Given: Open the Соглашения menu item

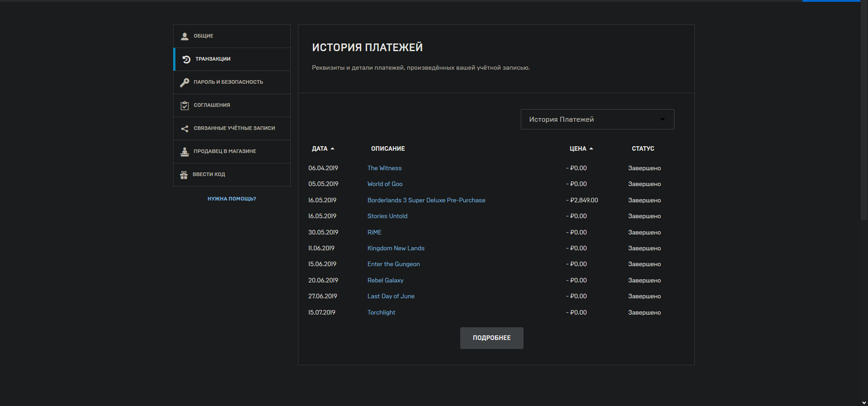Looking at the screenshot, I should pos(212,105).
